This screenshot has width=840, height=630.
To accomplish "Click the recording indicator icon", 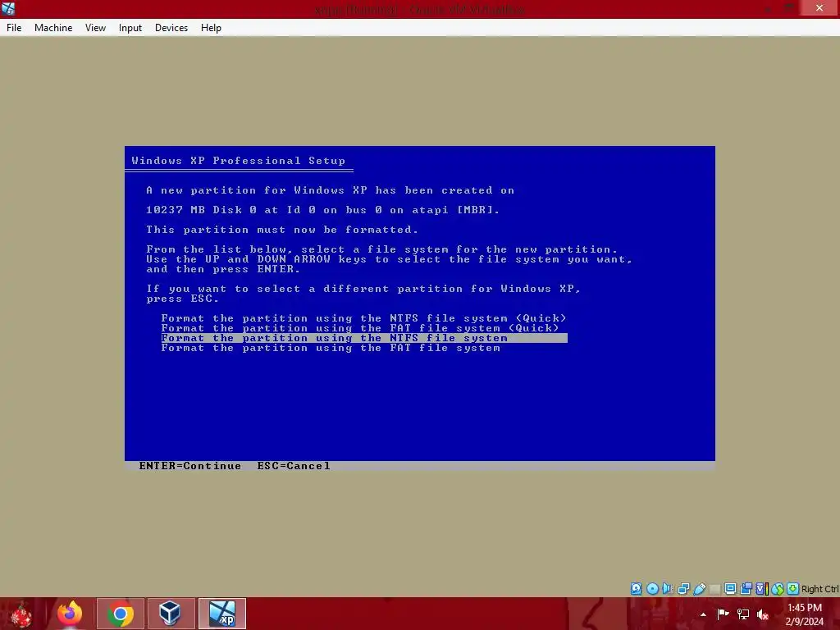I will pyautogui.click(x=746, y=589).
